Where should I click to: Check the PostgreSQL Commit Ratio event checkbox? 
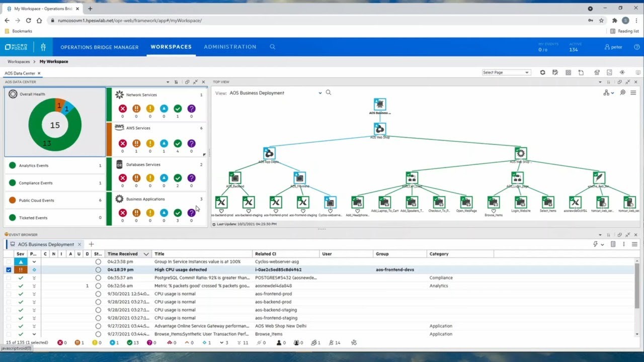click(x=9, y=278)
